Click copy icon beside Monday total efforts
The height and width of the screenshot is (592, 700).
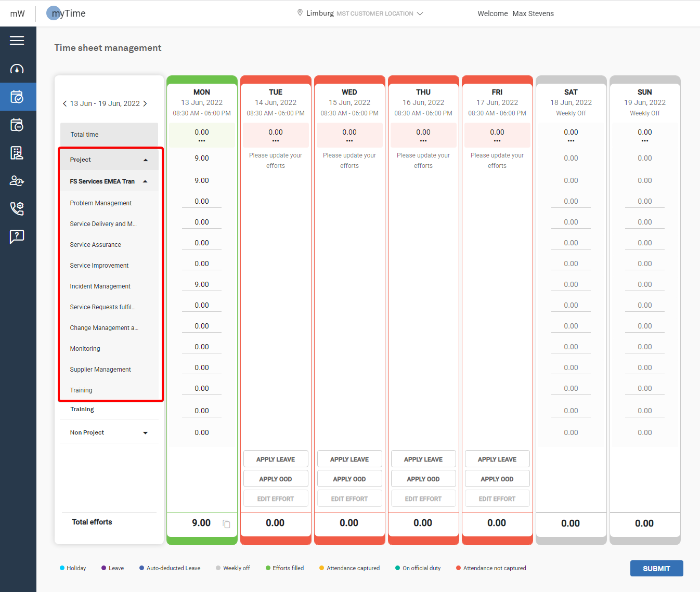[226, 524]
